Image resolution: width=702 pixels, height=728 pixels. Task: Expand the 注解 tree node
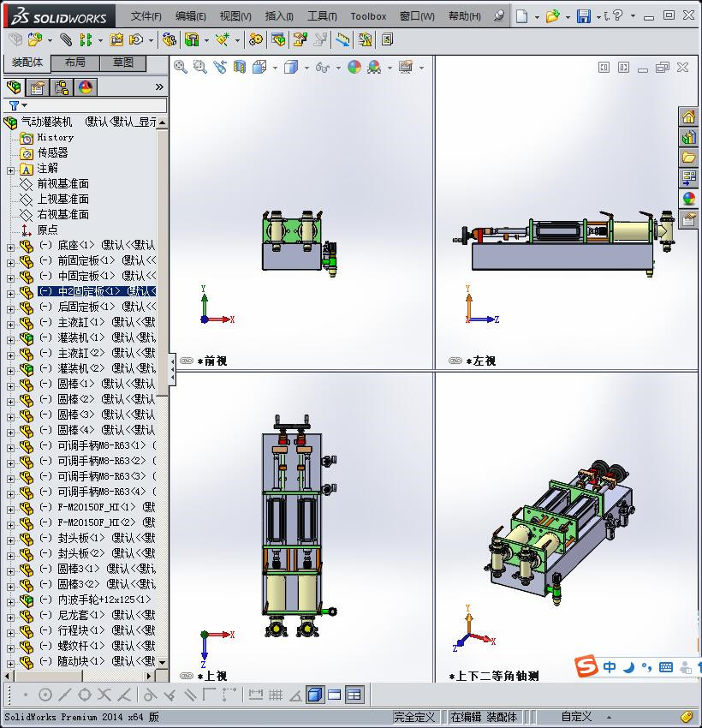tap(10, 170)
